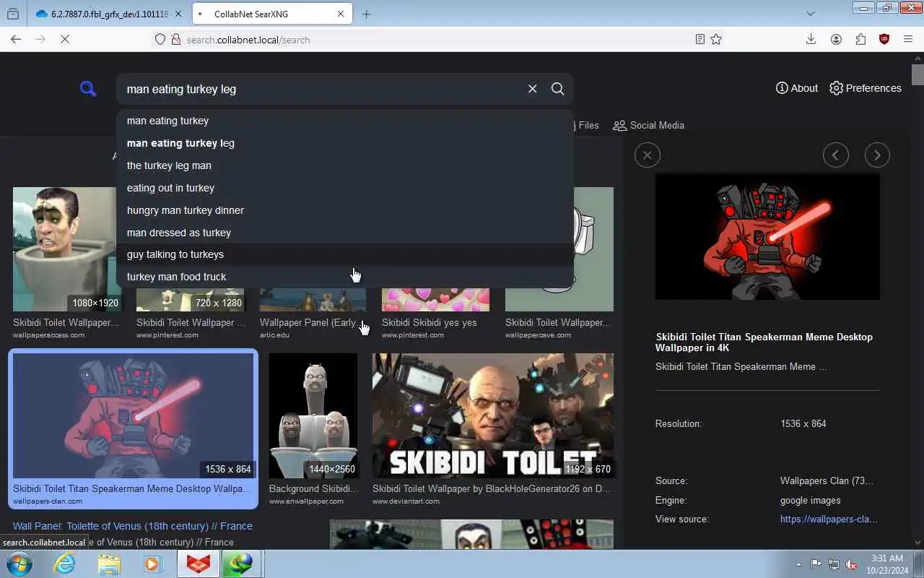Click the 'google images' engine value
The image size is (924, 578).
(810, 500)
